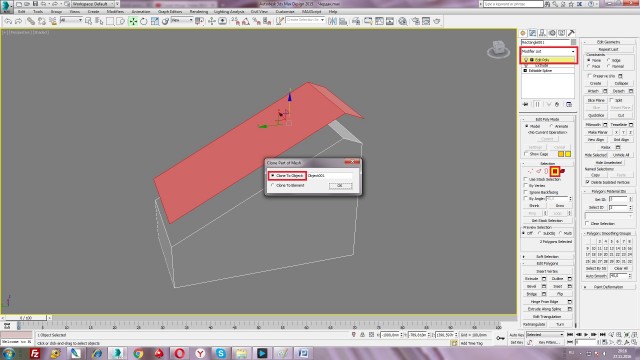Open the Modifiers menu
The height and width of the screenshot is (360, 640).
click(115, 11)
